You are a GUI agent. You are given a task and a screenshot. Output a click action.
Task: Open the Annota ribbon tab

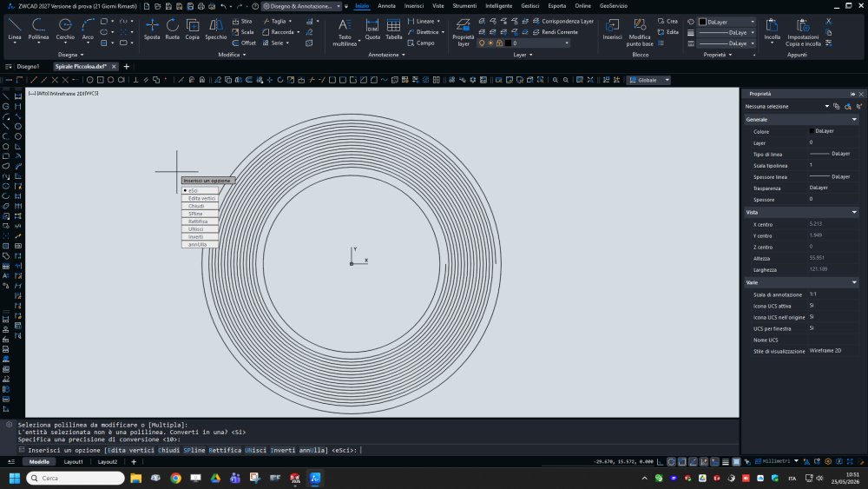coord(386,6)
